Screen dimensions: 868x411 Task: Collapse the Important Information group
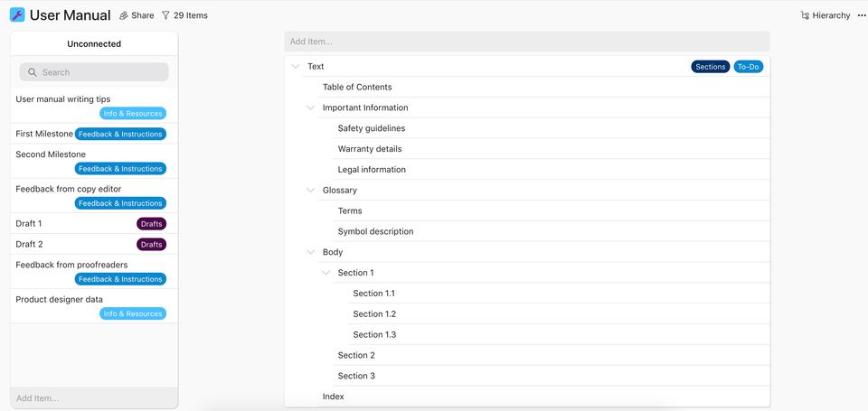click(x=311, y=108)
